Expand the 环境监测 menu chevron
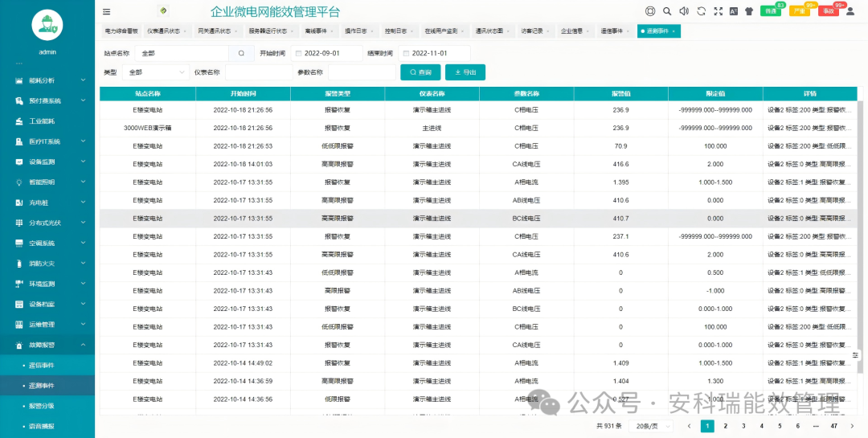 pos(83,284)
